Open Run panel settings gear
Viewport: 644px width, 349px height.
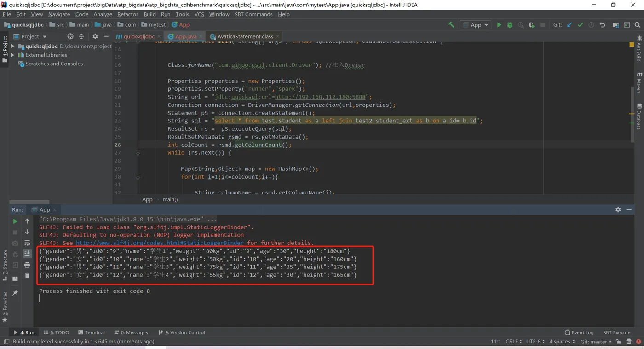pos(618,209)
